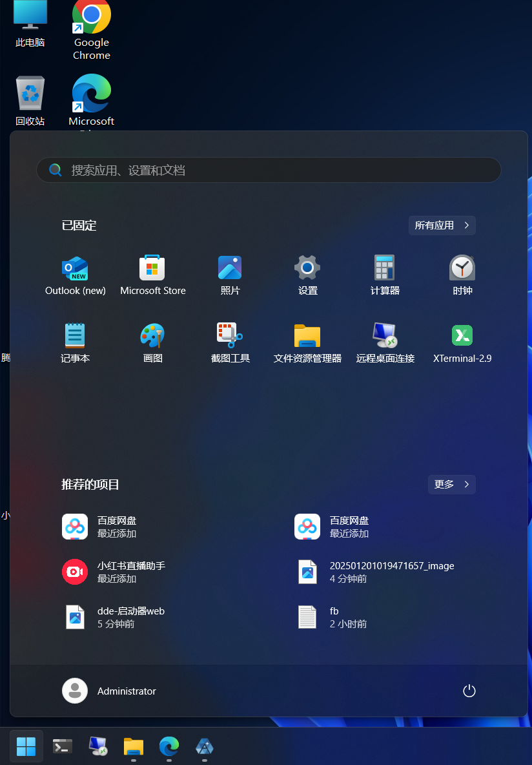This screenshot has height=765, width=532.
Task: Open the first 百度网盘 recommended item
Action: point(99,527)
